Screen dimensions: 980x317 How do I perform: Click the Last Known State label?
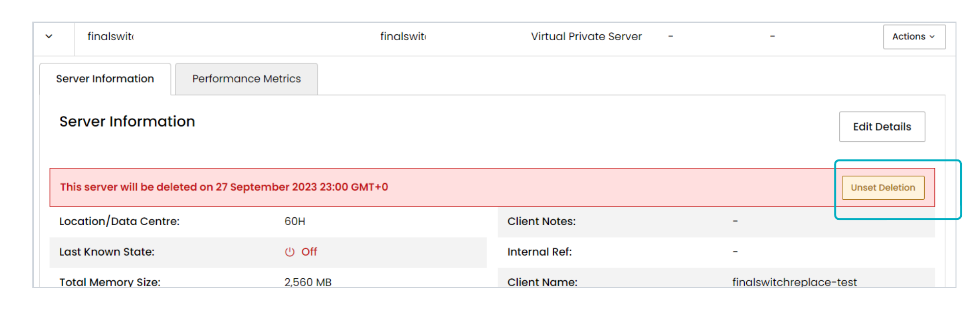pyautogui.click(x=107, y=252)
